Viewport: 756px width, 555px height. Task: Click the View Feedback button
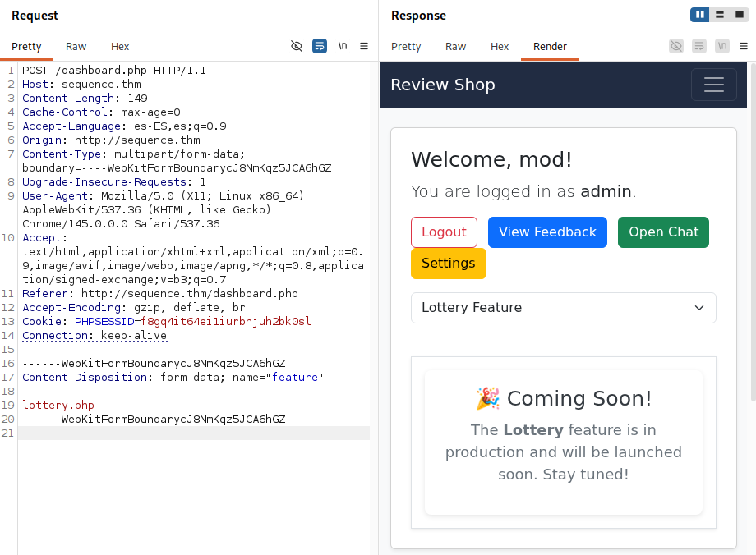tap(548, 232)
